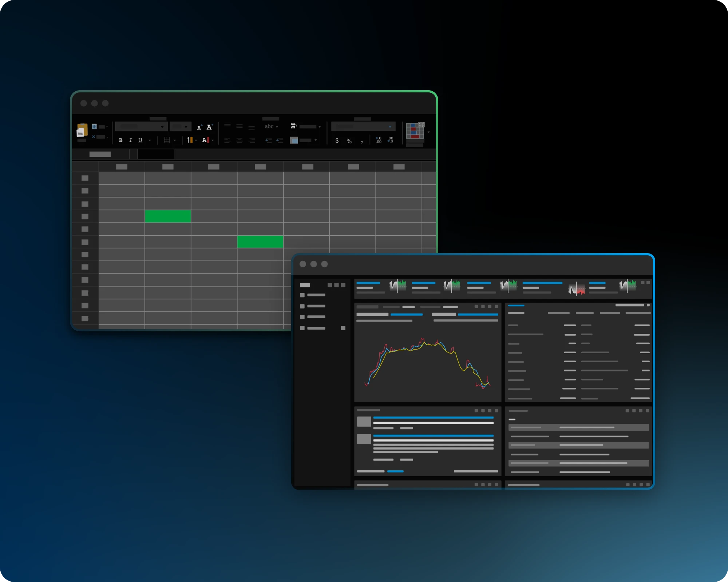
Task: Click the Paste clipboard icon
Action: click(82, 130)
